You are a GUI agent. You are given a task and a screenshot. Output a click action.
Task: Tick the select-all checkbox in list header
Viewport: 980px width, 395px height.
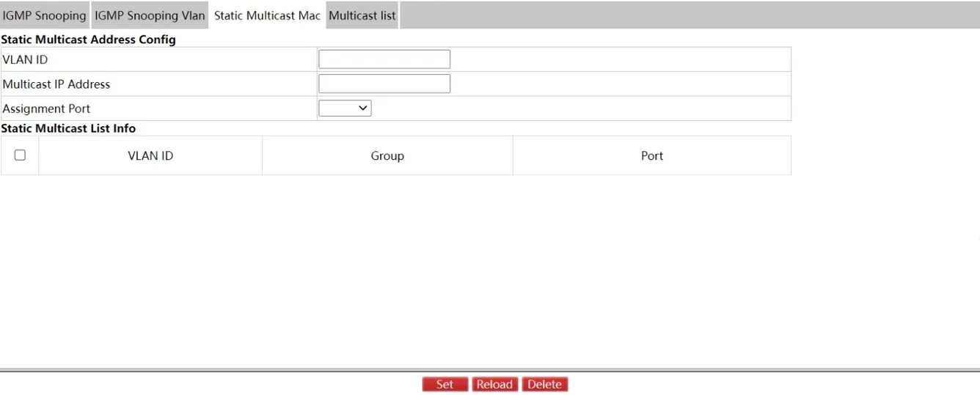pos(20,155)
